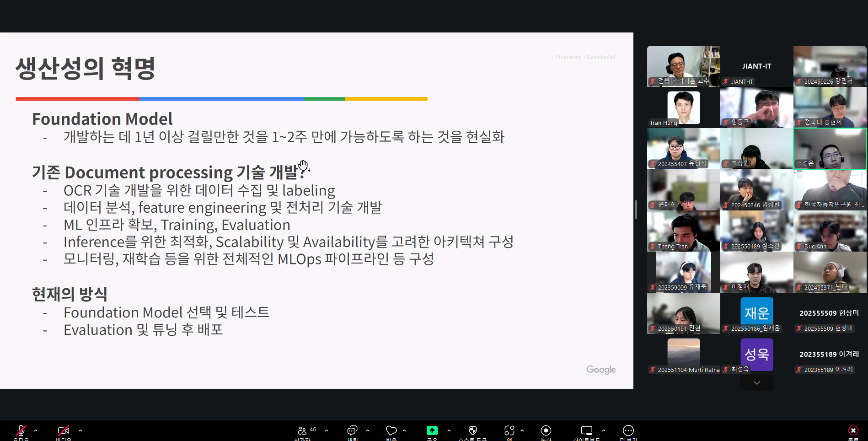Click the green share screen icon
The image size is (868, 441).
click(432, 430)
